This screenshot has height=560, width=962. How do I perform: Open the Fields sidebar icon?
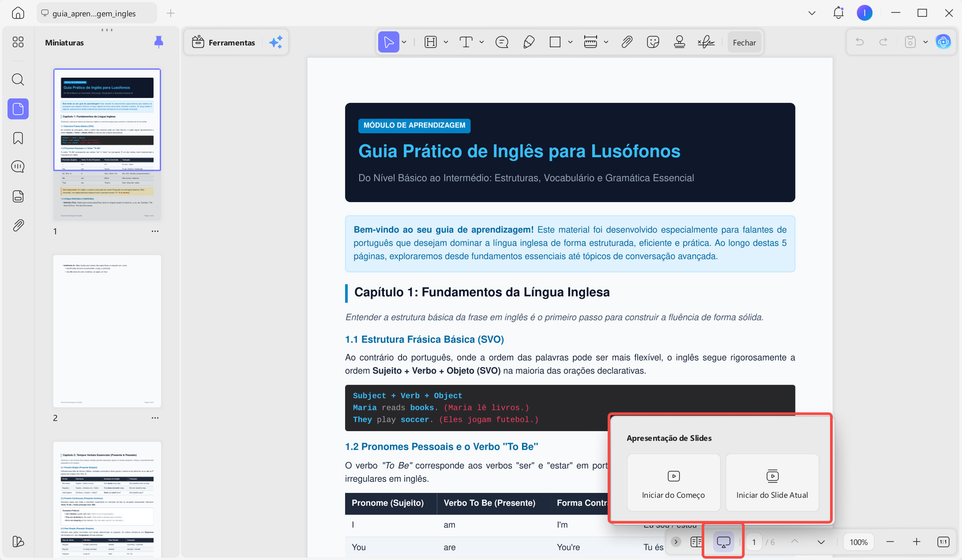pyautogui.click(x=18, y=196)
